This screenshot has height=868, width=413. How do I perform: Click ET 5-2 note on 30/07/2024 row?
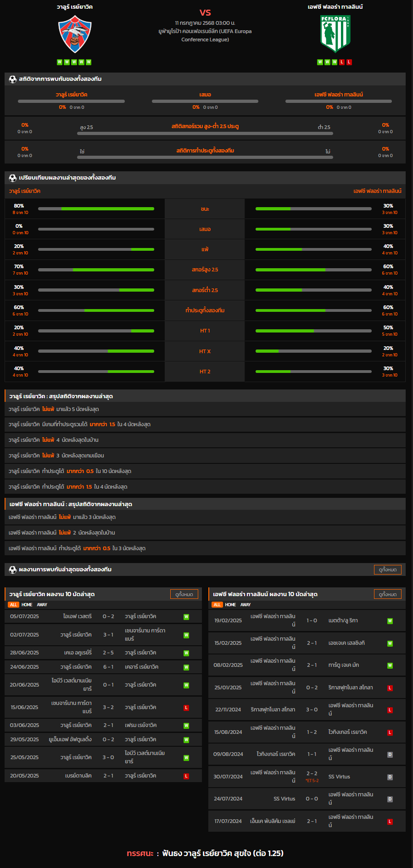pyautogui.click(x=312, y=781)
